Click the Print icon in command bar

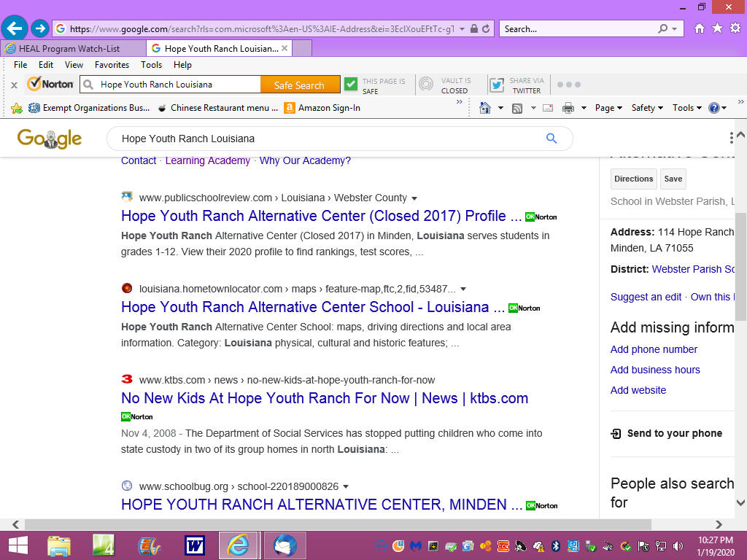[568, 108]
